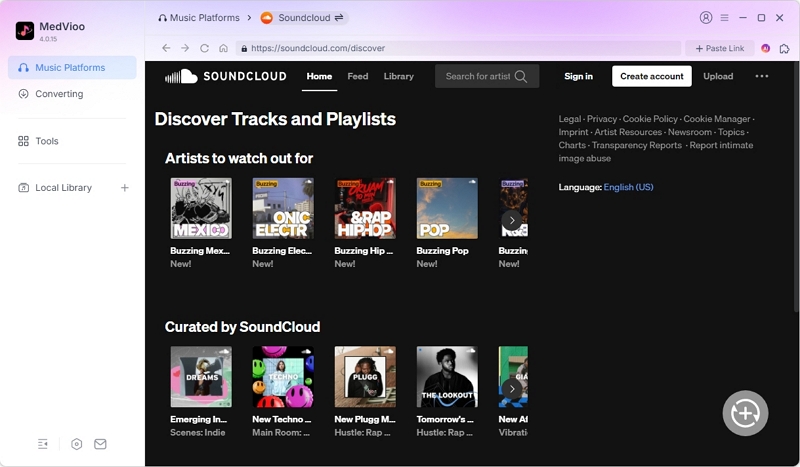Open Tomorrow's The Lookout cover
The height and width of the screenshot is (467, 800).
(x=447, y=377)
